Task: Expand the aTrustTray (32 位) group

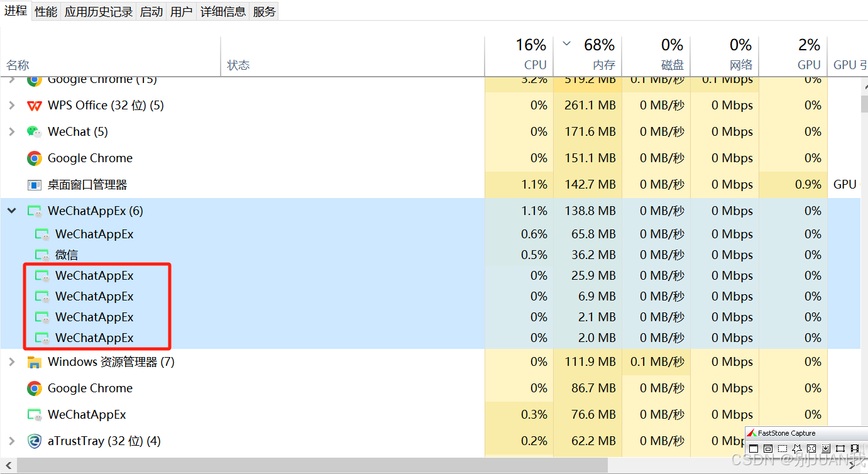Action: point(11,441)
